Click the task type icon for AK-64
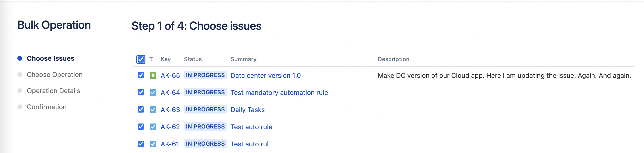The width and height of the screenshot is (644, 153). 153,93
